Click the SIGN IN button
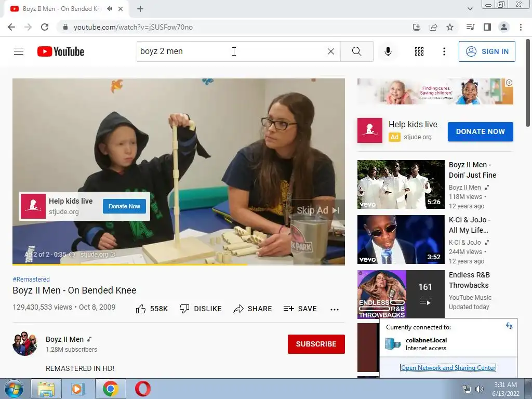532x399 pixels. 487,51
